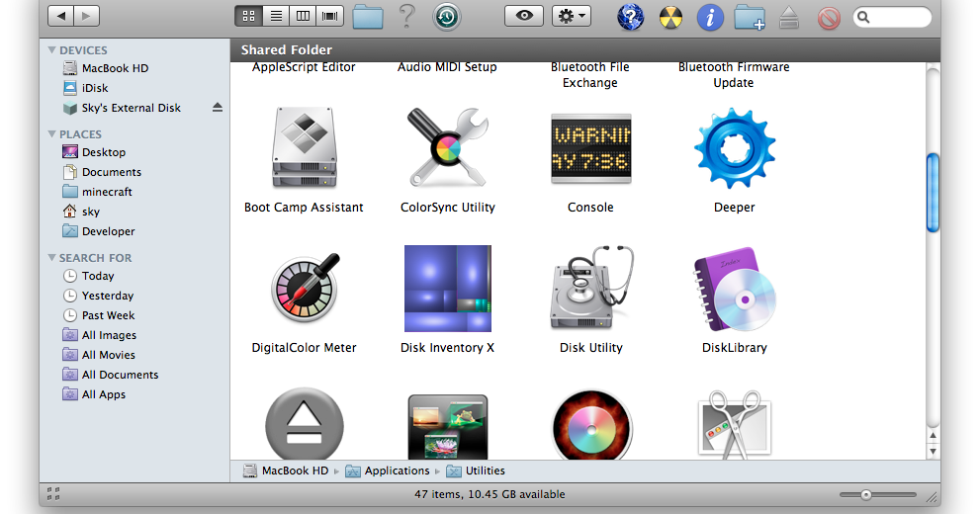Select the Disk Utility icon

click(591, 288)
